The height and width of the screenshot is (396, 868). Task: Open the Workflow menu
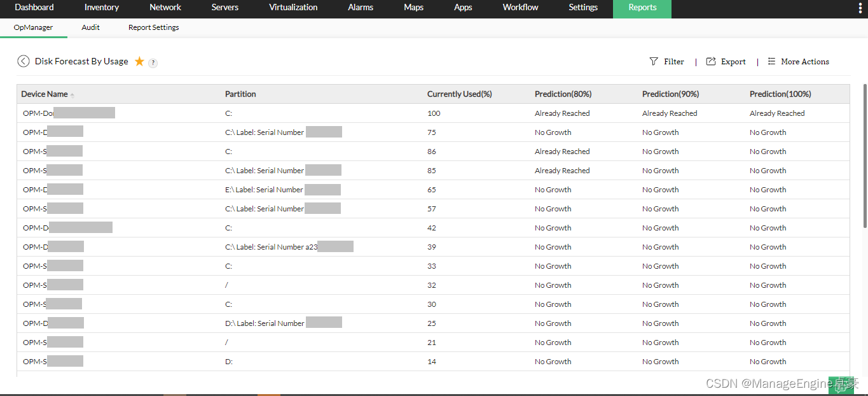click(520, 8)
